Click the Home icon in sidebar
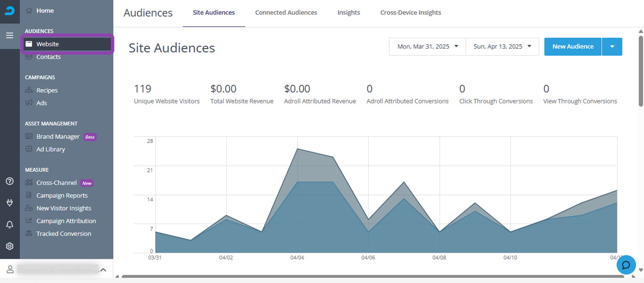This screenshot has height=283, width=644. click(x=29, y=10)
